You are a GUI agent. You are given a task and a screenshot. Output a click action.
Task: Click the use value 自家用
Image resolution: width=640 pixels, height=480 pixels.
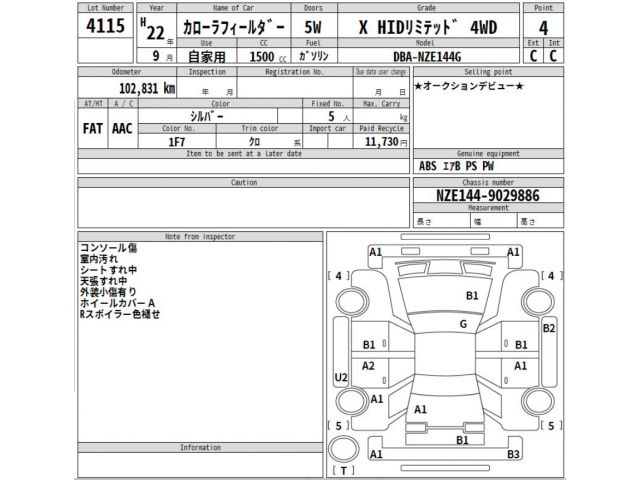[x=207, y=56]
